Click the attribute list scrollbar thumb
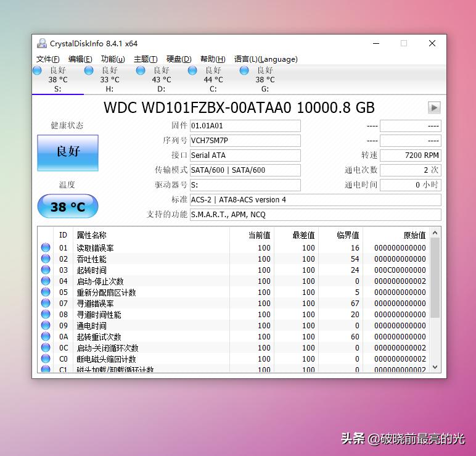The image size is (476, 456). click(435, 278)
